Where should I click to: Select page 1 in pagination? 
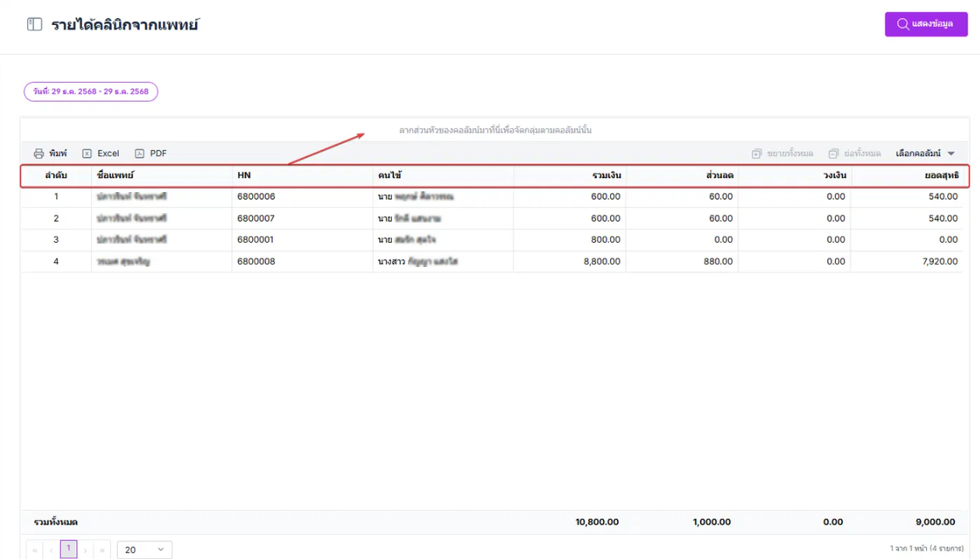pyautogui.click(x=69, y=549)
